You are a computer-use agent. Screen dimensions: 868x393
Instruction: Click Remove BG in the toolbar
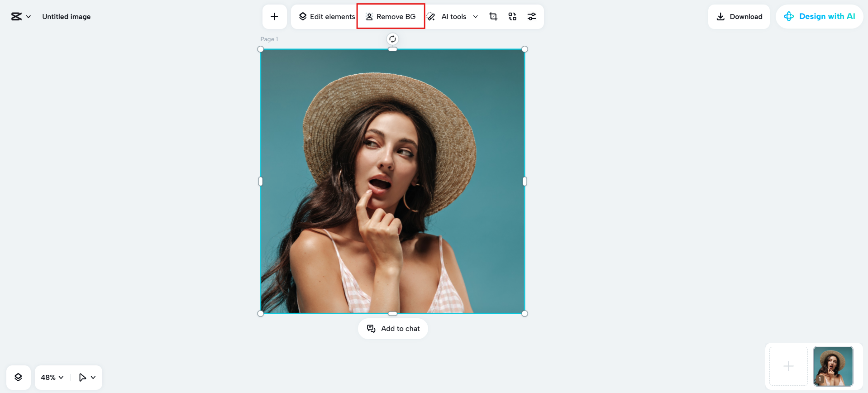tap(391, 17)
